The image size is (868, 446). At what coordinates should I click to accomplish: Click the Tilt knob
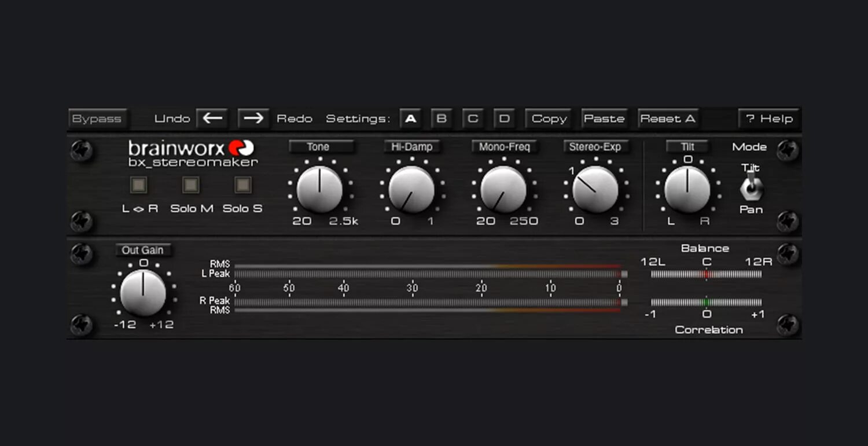click(687, 189)
